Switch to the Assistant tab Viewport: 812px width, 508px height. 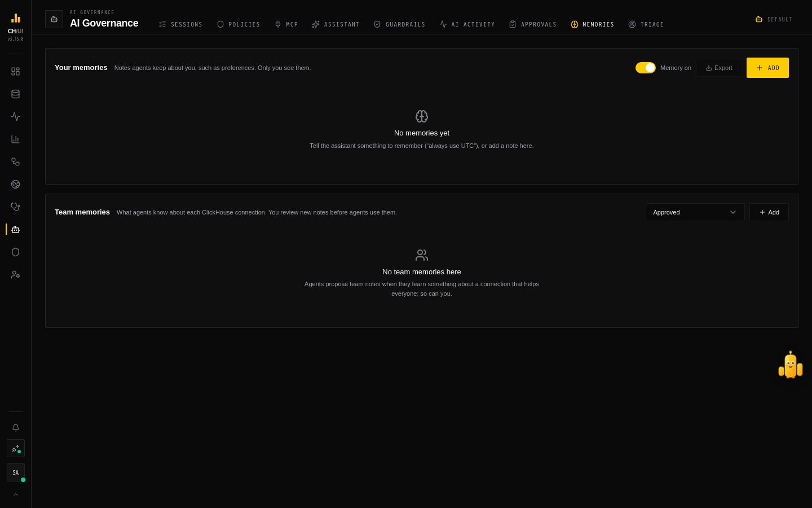(336, 24)
